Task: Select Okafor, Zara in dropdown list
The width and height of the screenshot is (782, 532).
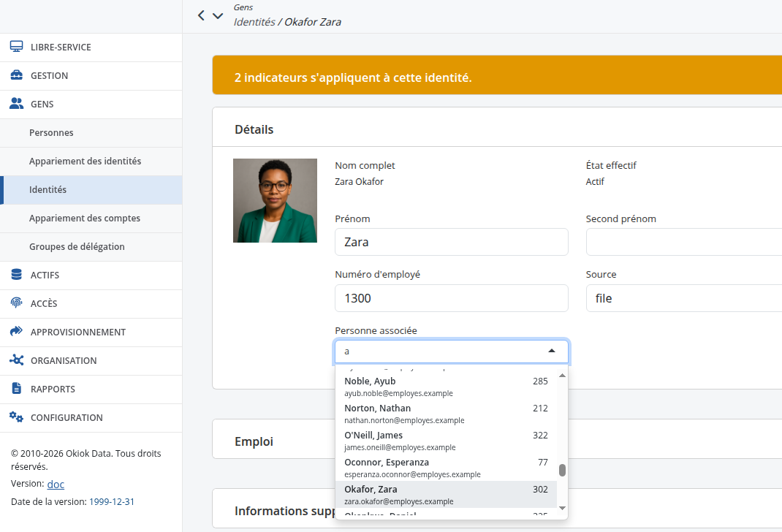Action: pyautogui.click(x=446, y=494)
